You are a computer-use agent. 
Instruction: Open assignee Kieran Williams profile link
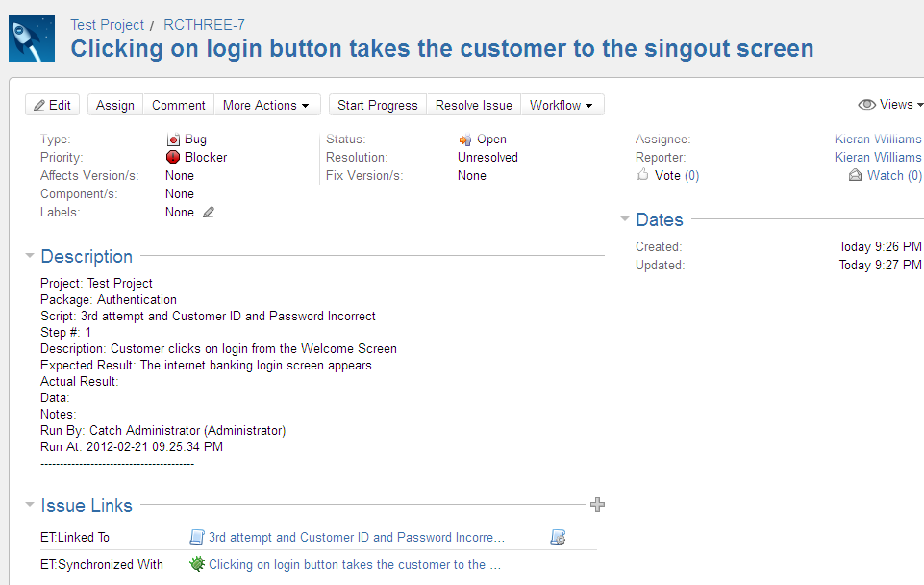click(878, 140)
